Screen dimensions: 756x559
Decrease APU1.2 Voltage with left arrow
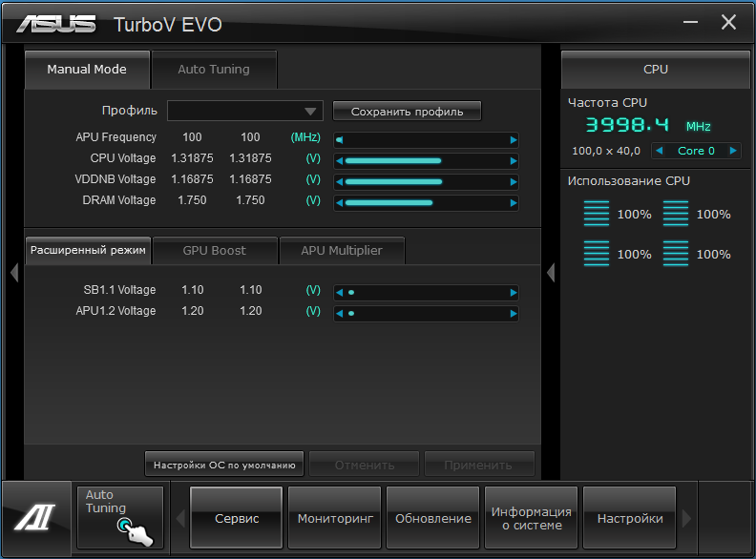[x=340, y=314]
